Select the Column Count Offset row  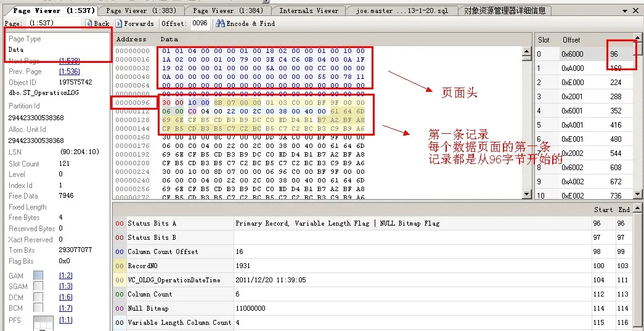coord(373,251)
